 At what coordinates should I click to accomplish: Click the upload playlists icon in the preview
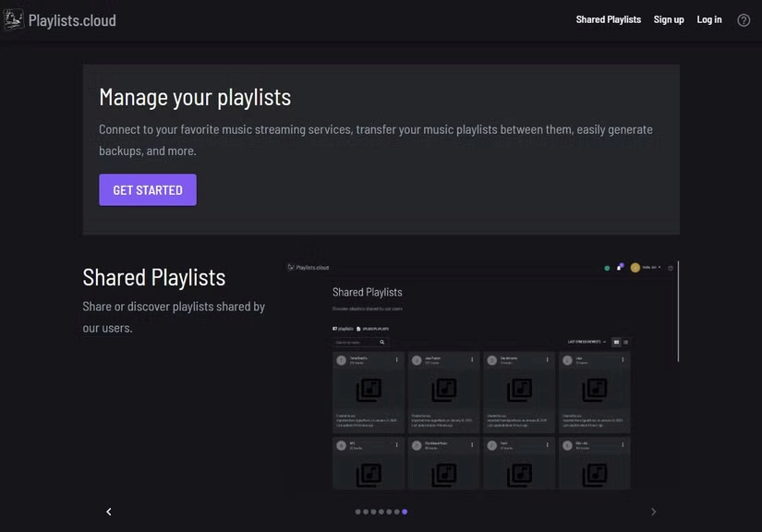pyautogui.click(x=360, y=327)
